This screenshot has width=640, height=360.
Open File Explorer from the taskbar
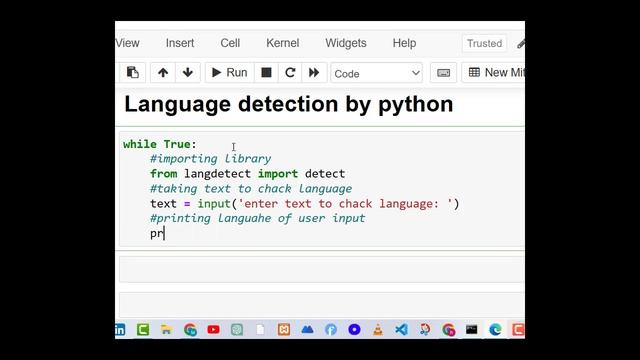(x=166, y=329)
